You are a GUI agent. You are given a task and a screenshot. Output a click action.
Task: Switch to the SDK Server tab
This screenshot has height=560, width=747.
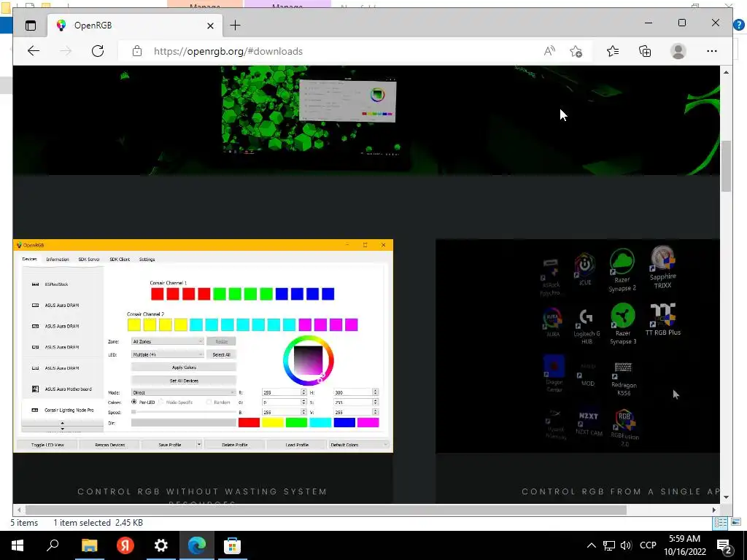pyautogui.click(x=89, y=260)
